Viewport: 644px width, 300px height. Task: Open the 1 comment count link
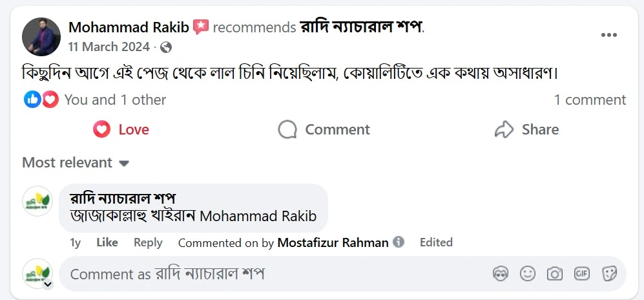point(590,100)
